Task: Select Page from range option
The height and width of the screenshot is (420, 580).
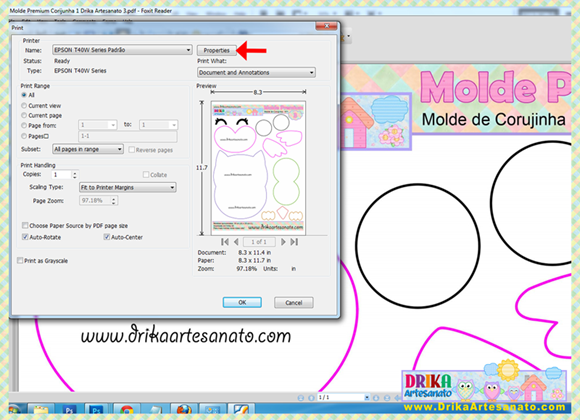Action: (24, 125)
